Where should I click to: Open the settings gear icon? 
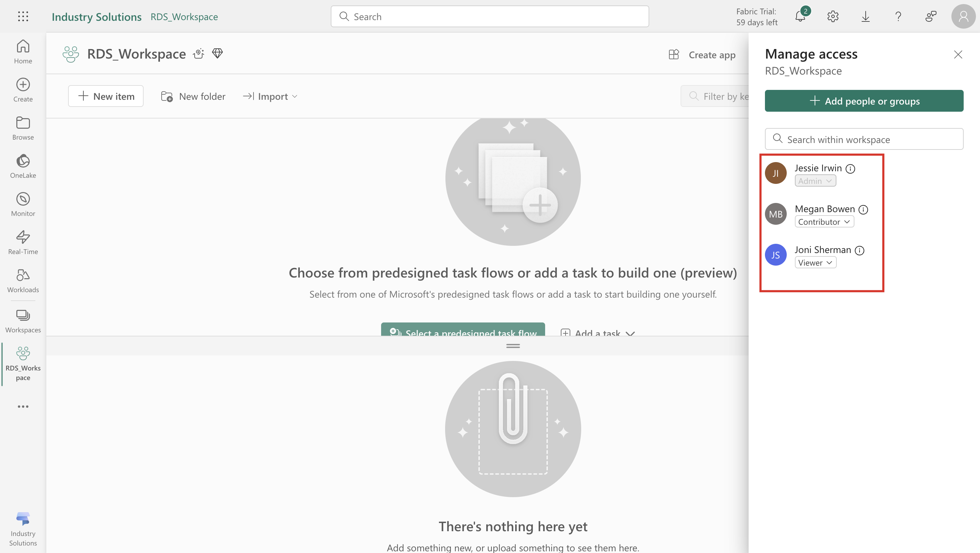pos(833,16)
